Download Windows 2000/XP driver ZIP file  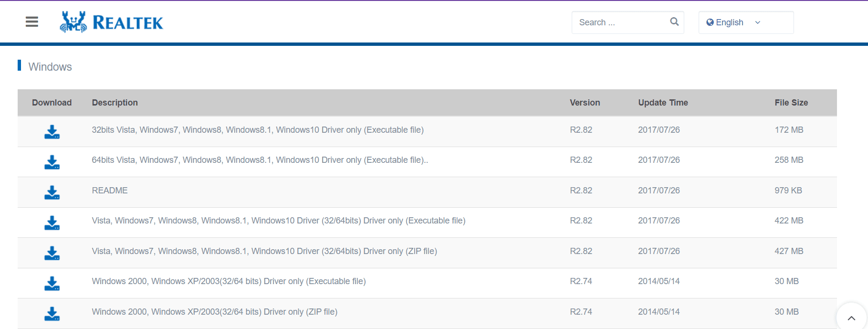[x=52, y=314]
